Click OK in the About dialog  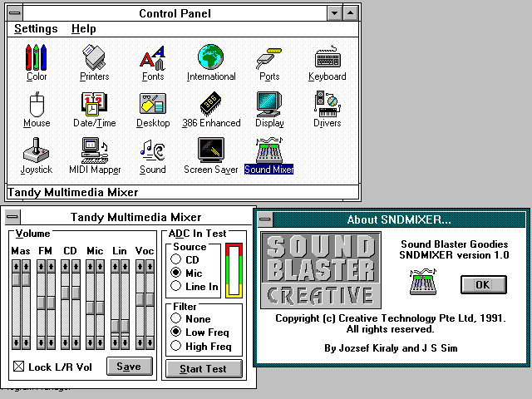pyautogui.click(x=483, y=284)
